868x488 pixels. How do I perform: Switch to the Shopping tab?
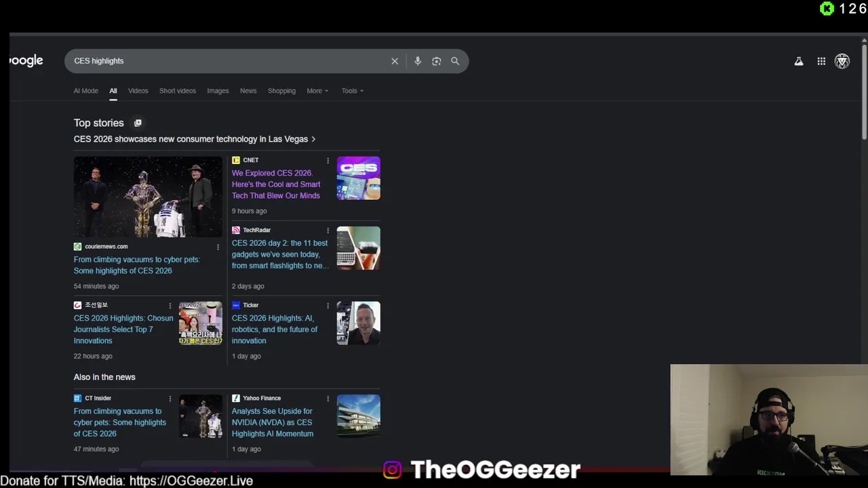[281, 91]
